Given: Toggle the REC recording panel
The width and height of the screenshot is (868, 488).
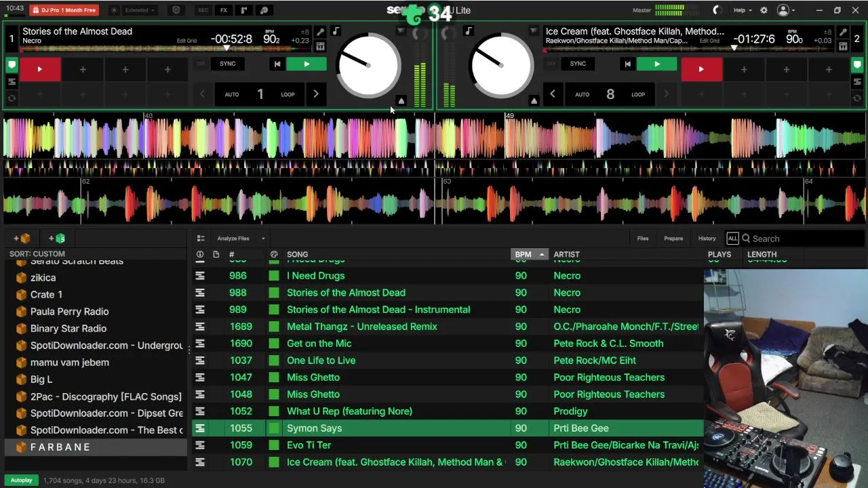Looking at the screenshot, I should [203, 10].
